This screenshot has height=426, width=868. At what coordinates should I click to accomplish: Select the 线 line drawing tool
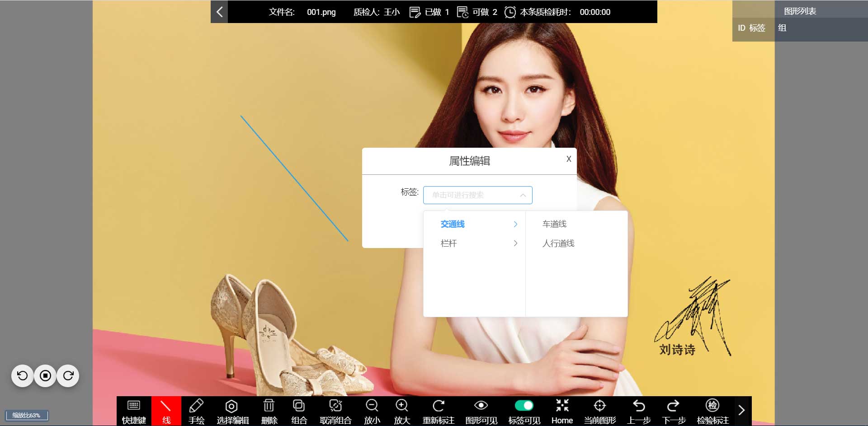click(x=166, y=412)
